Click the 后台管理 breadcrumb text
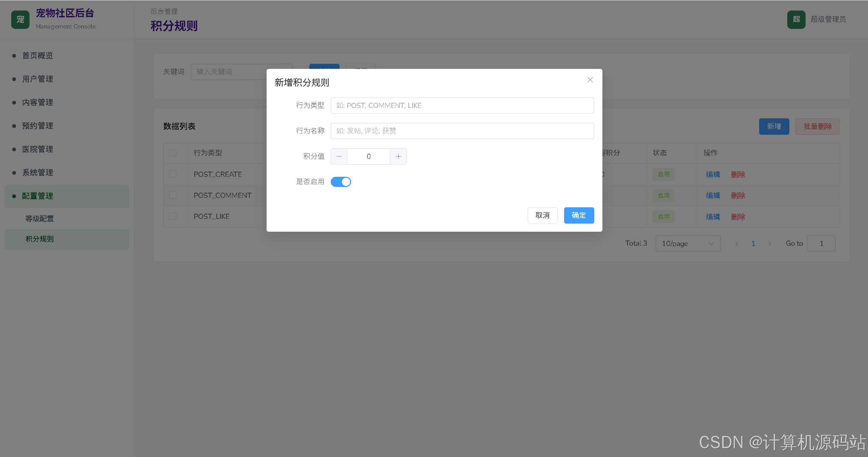 click(x=164, y=12)
